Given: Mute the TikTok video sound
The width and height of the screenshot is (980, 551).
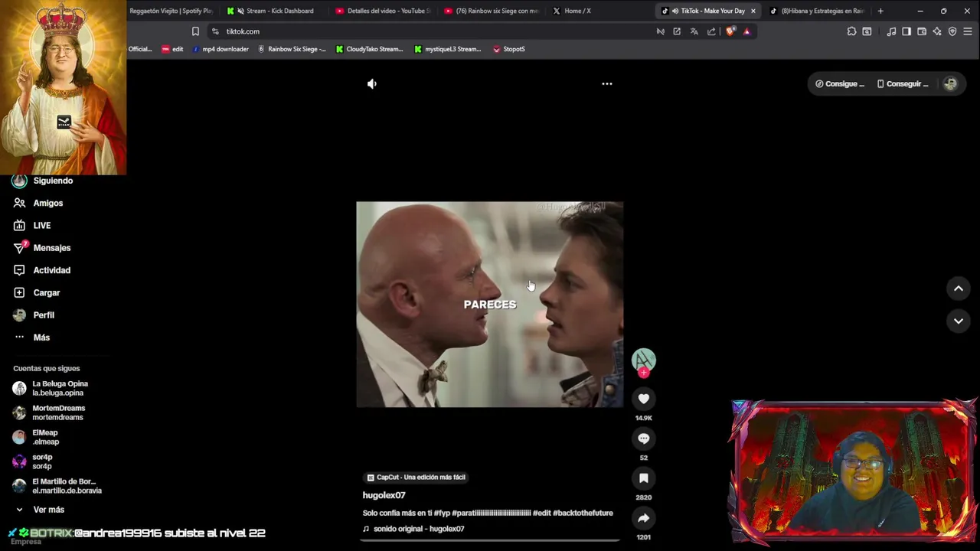Looking at the screenshot, I should click(372, 84).
